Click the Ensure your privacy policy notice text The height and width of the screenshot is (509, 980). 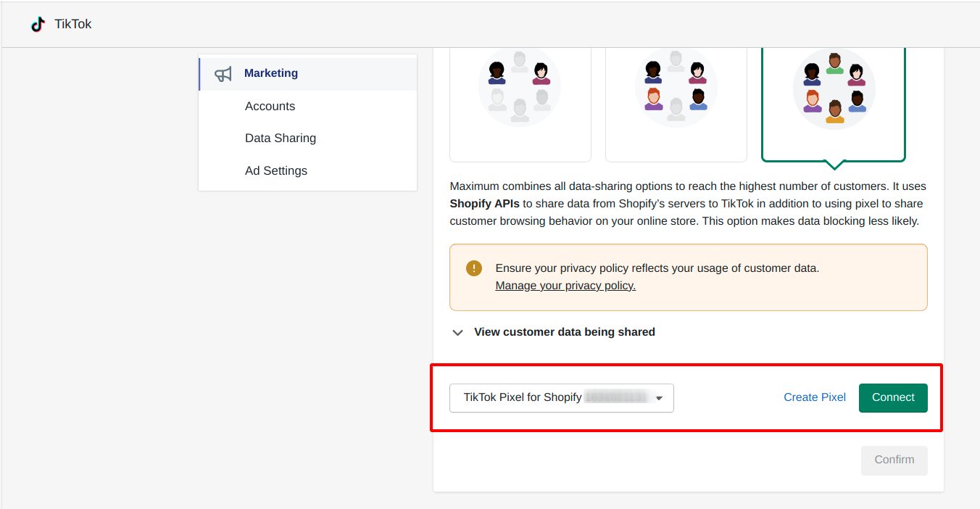657,268
